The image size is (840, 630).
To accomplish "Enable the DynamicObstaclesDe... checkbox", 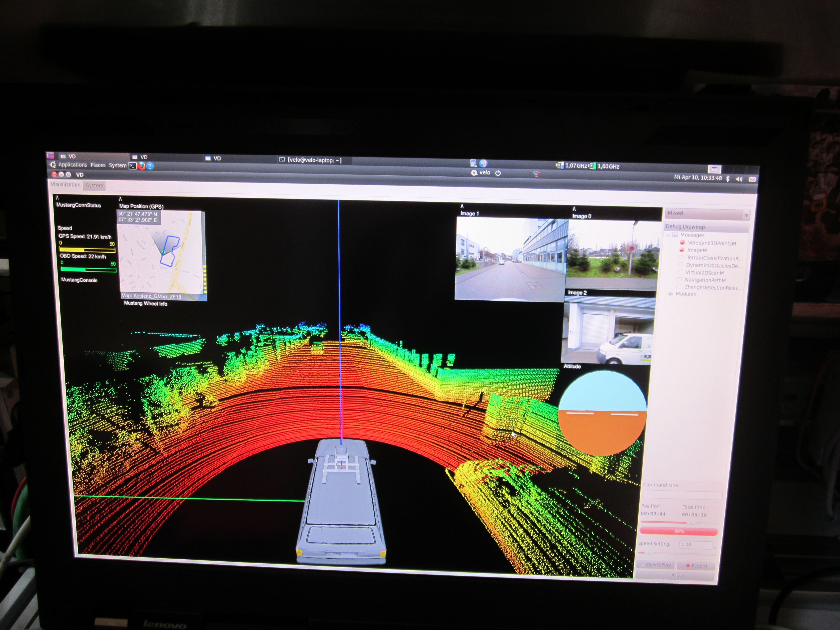I will pyautogui.click(x=681, y=265).
